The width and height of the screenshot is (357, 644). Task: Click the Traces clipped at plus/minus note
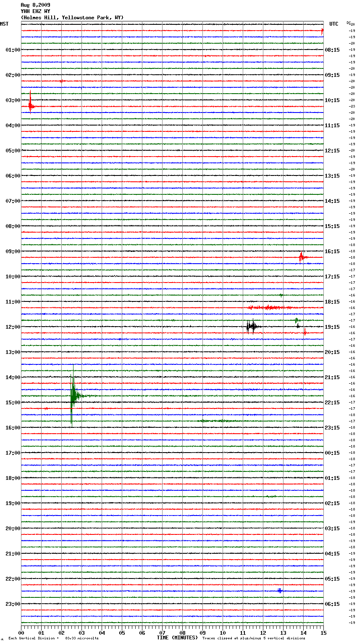pos(254,639)
